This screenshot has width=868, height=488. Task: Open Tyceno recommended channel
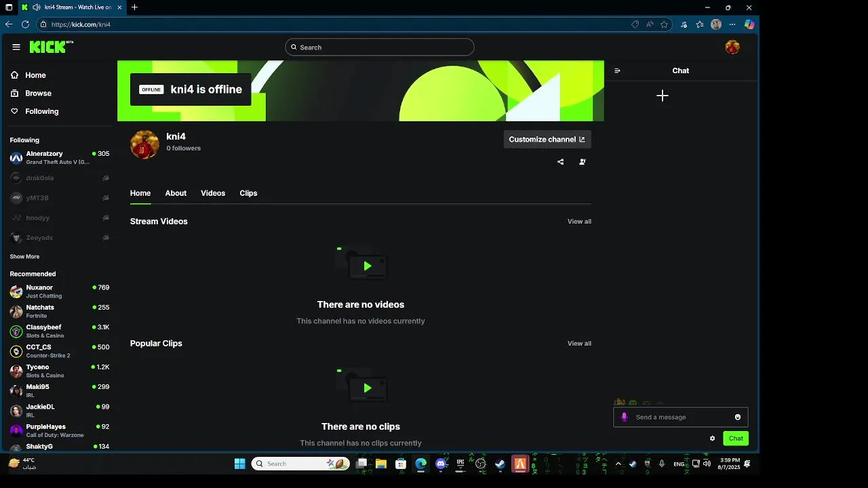coord(60,371)
